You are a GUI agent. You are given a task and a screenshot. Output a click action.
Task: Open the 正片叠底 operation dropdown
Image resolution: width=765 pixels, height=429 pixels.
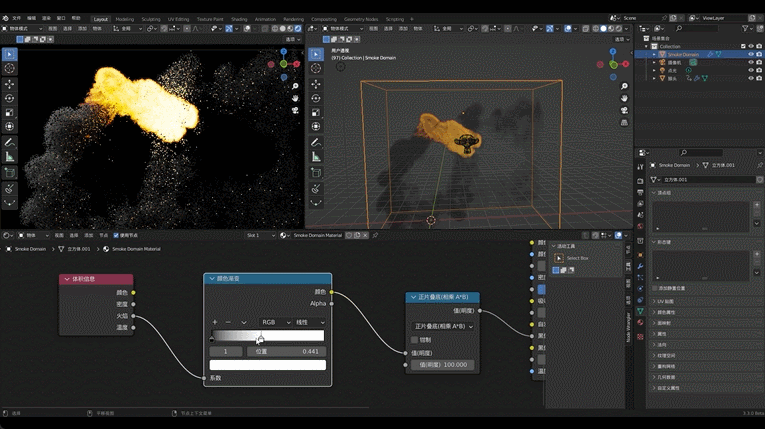click(x=443, y=326)
